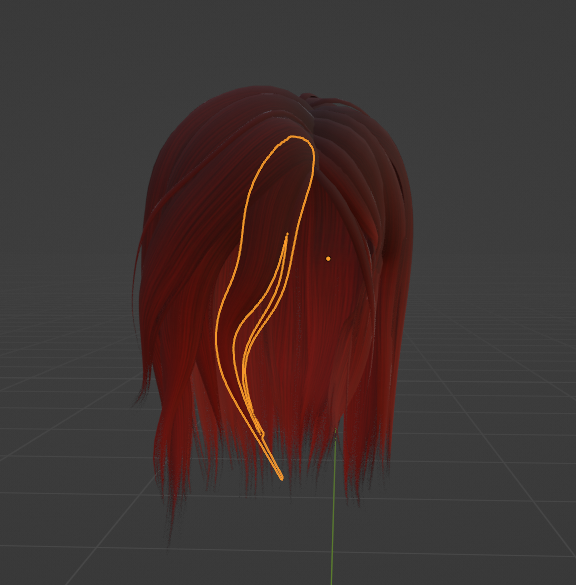Click the orange object origin dot
Viewport: 576px width, 585px height.
pyautogui.click(x=328, y=259)
